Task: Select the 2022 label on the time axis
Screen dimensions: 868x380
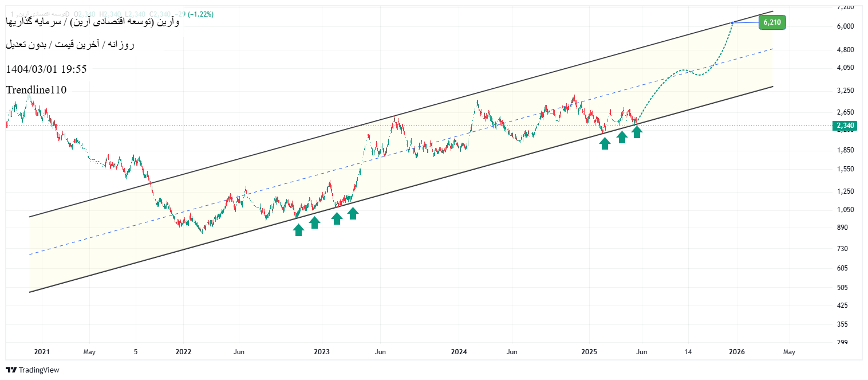Action: click(183, 351)
